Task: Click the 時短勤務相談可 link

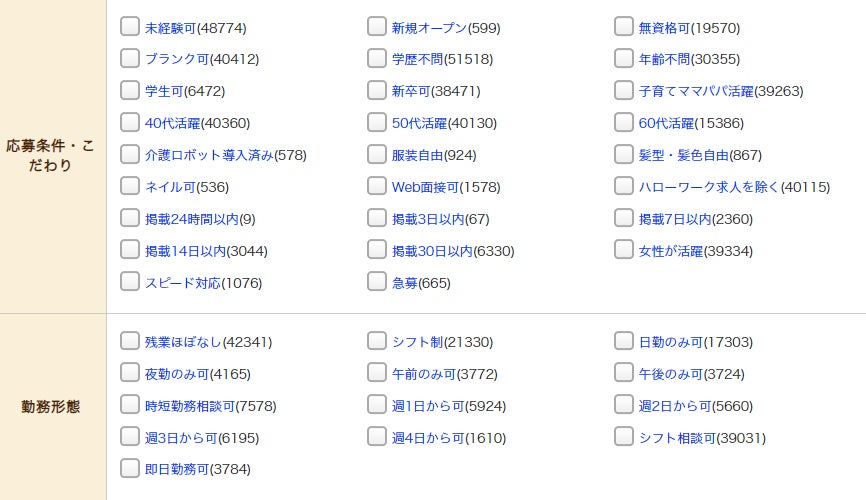Action: pyautogui.click(x=190, y=406)
